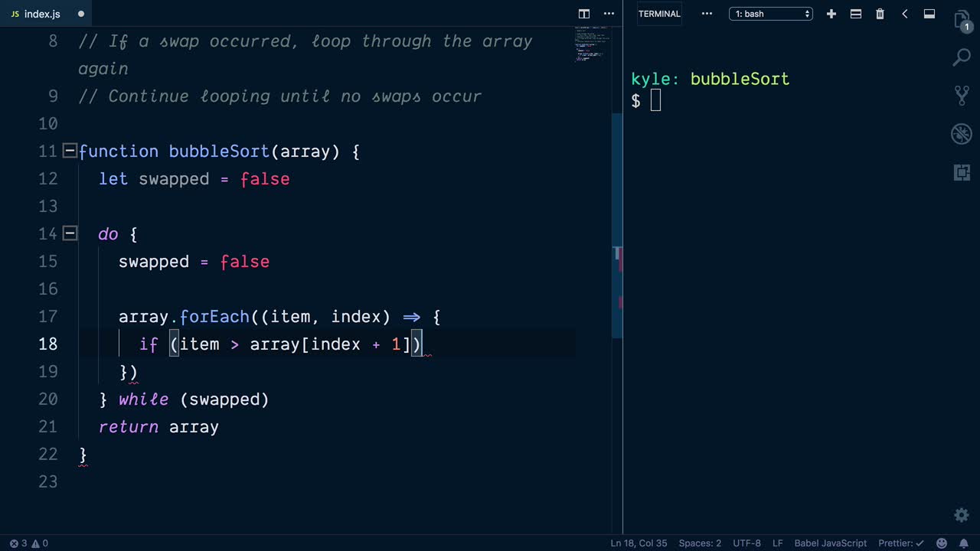This screenshot has width=980, height=551.
Task: Open the Explorer file view
Action: (962, 19)
